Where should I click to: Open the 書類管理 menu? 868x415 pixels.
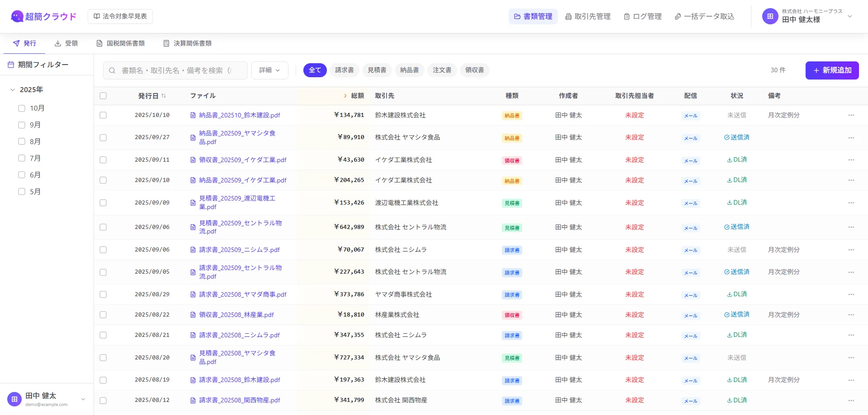(x=533, y=16)
